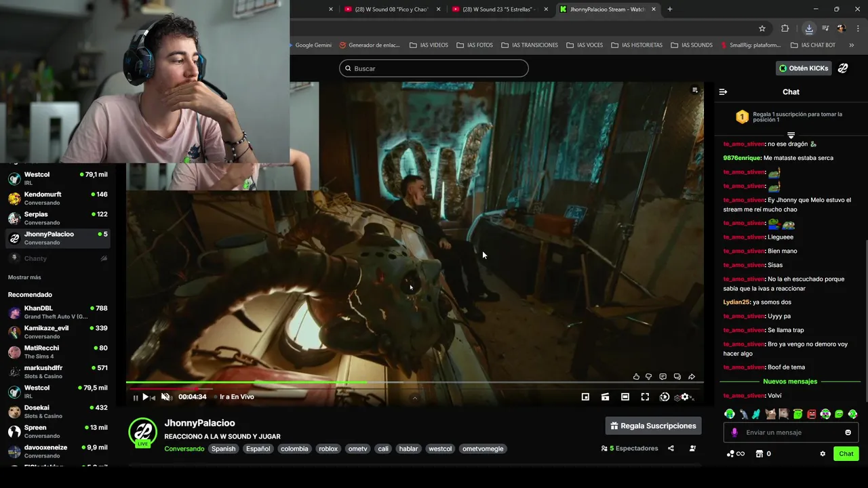The width and height of the screenshot is (868, 488).
Task: Click the icon right of channel share
Action: [x=692, y=449]
